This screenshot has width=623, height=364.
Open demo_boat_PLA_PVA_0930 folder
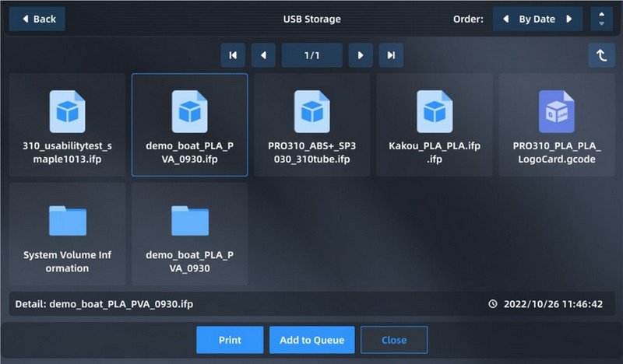pyautogui.click(x=189, y=234)
